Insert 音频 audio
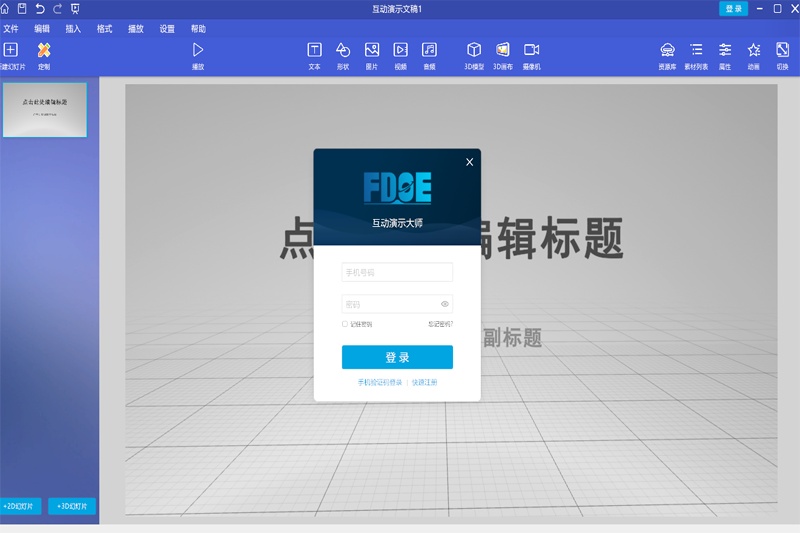The width and height of the screenshot is (800, 533). coord(430,56)
